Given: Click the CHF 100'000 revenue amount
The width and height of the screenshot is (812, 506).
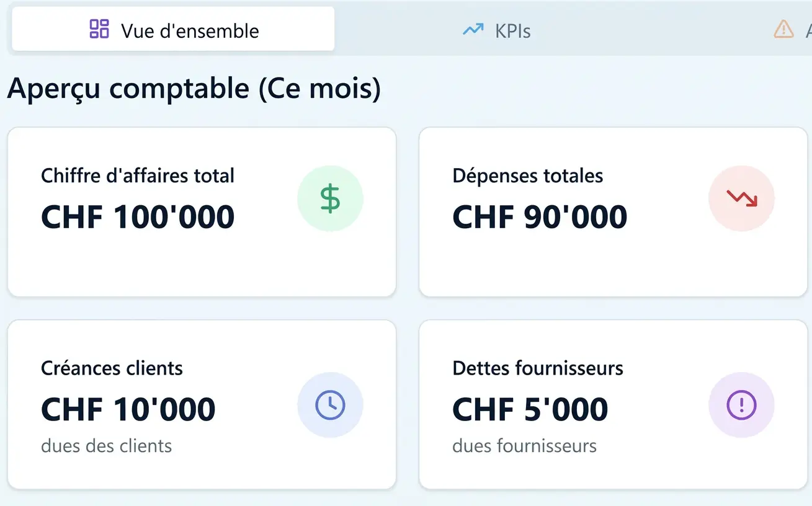Looking at the screenshot, I should pos(137,216).
